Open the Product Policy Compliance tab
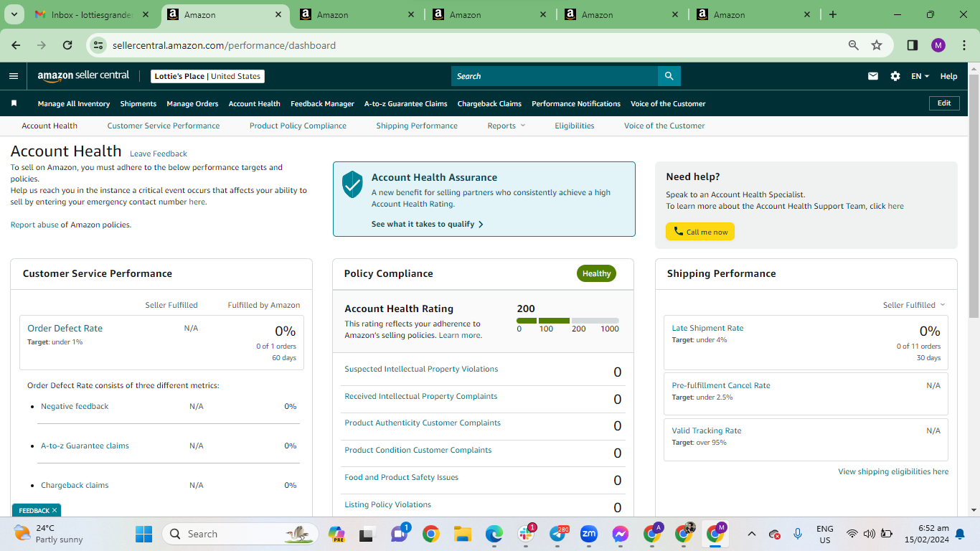Image resolution: width=980 pixels, height=551 pixels. point(298,126)
